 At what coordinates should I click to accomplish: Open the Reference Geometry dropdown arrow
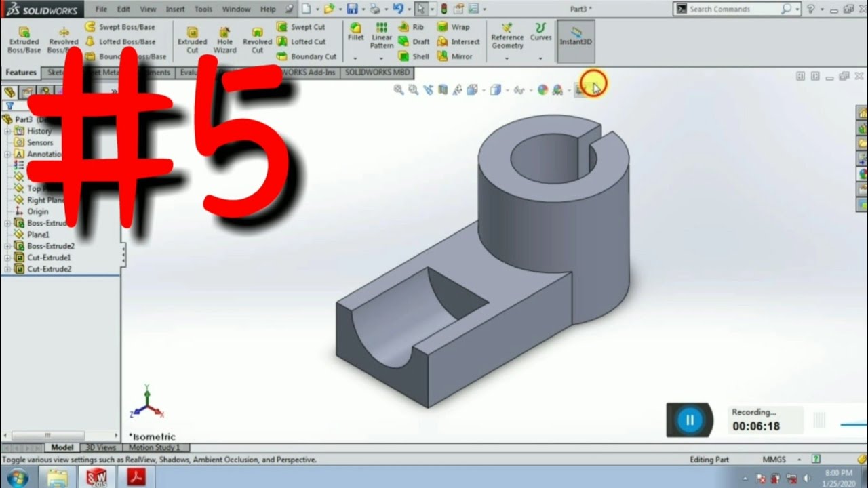click(x=507, y=58)
